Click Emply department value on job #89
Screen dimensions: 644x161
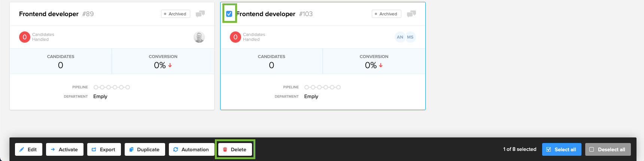[100, 96]
